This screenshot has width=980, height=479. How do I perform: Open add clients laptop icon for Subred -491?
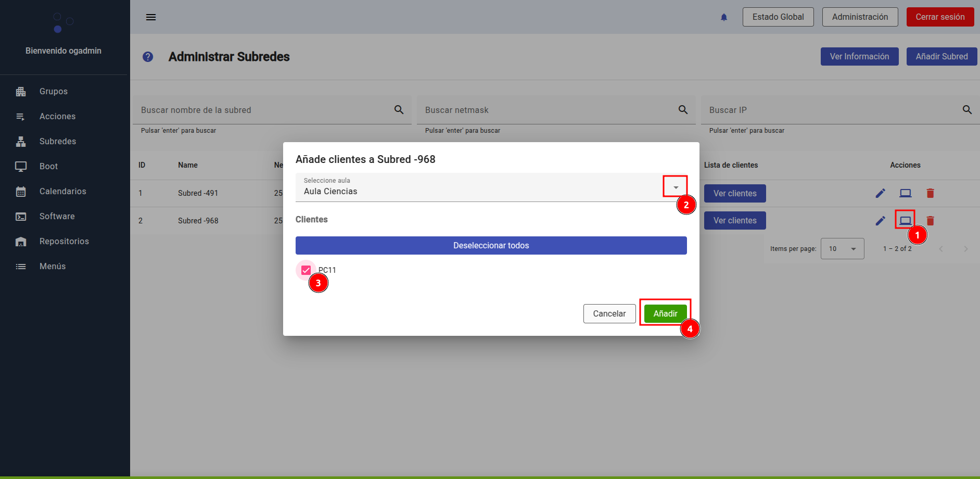tap(905, 194)
